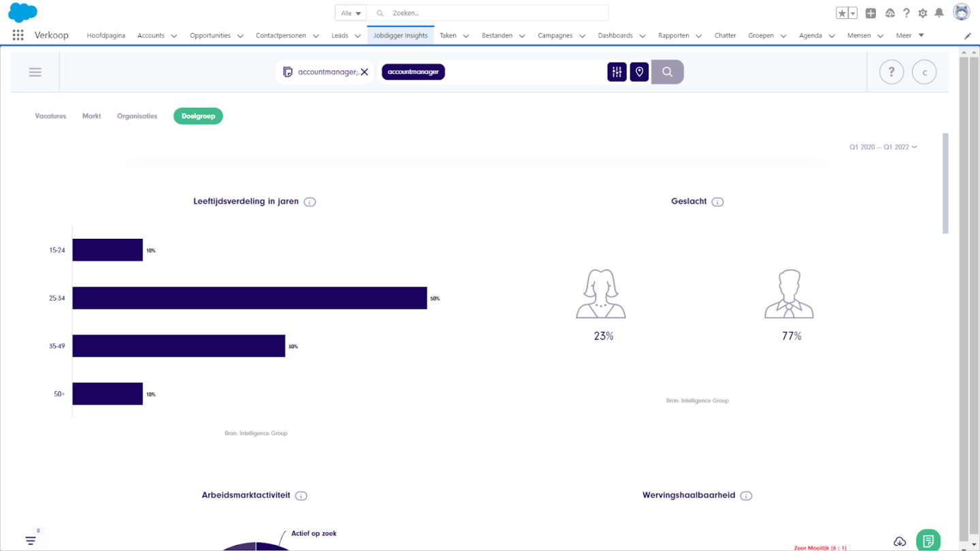Viewport: 980px width, 551px height.
Task: Show info for Leeftijdsverdeling in jaren
Action: (x=310, y=202)
